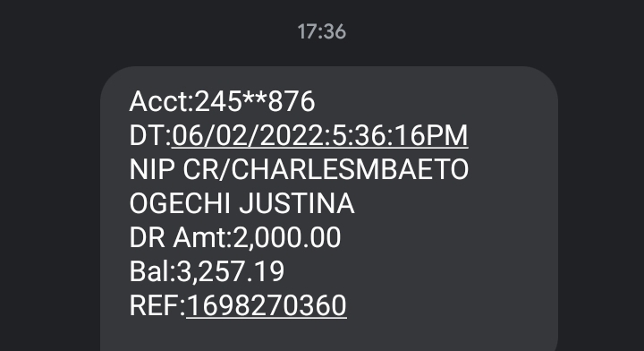The height and width of the screenshot is (351, 644).
Task: Tap the balance figure 3,257.19
Action: (231, 271)
